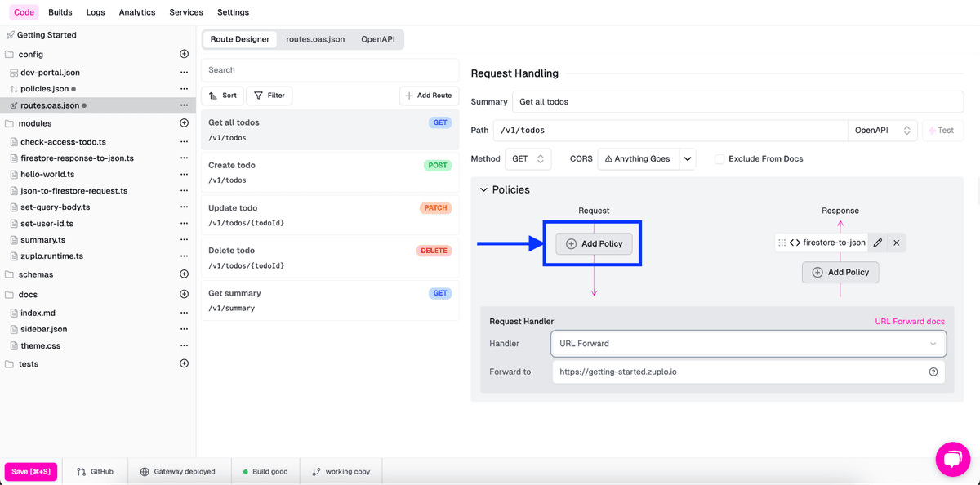This screenshot has width=980, height=485.
Task: Switch to the routes.oas.json tab
Action: click(x=315, y=38)
